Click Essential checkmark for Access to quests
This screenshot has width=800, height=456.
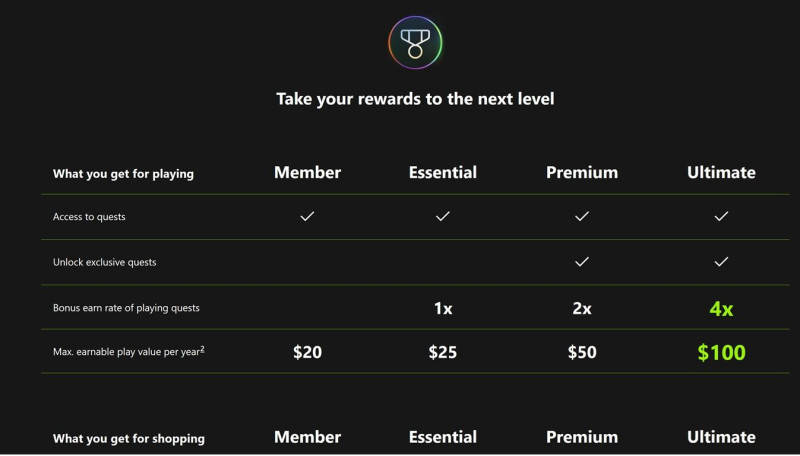point(443,216)
